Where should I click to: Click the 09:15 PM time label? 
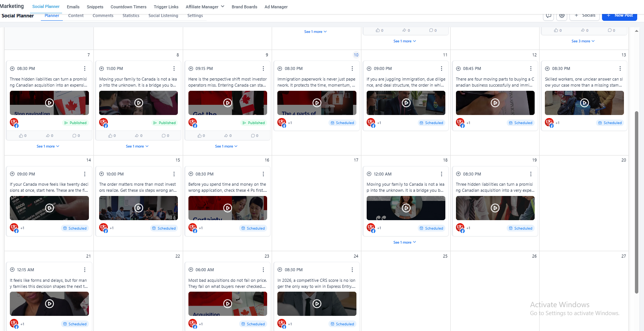[x=204, y=68]
